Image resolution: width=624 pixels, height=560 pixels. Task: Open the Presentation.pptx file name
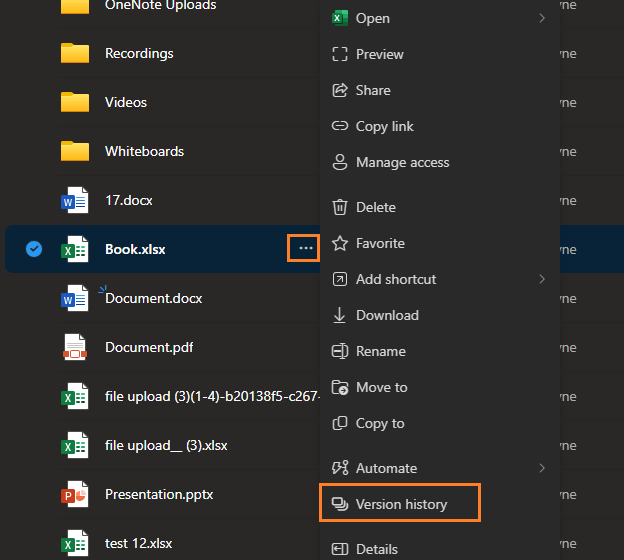click(159, 494)
